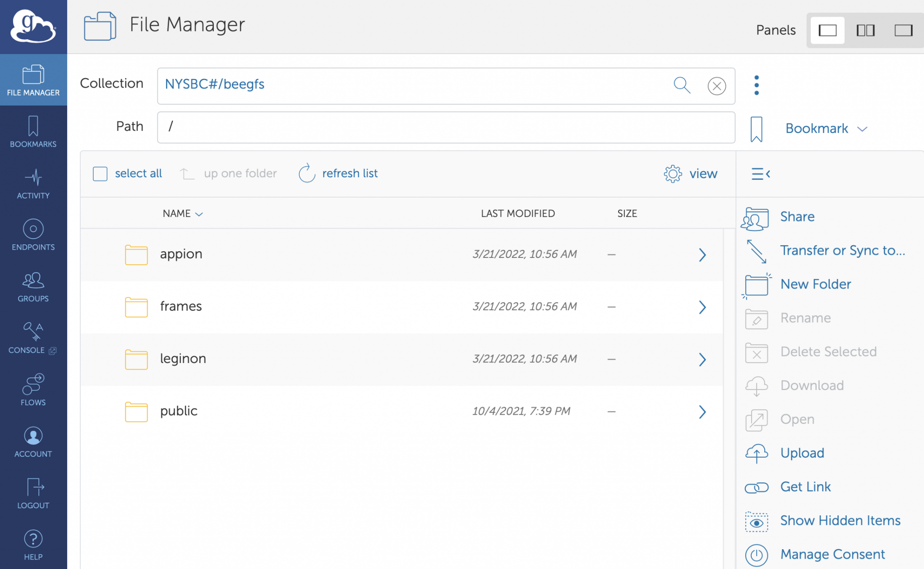The width and height of the screenshot is (924, 569).
Task: Switch to two panel layout
Action: pos(865,30)
